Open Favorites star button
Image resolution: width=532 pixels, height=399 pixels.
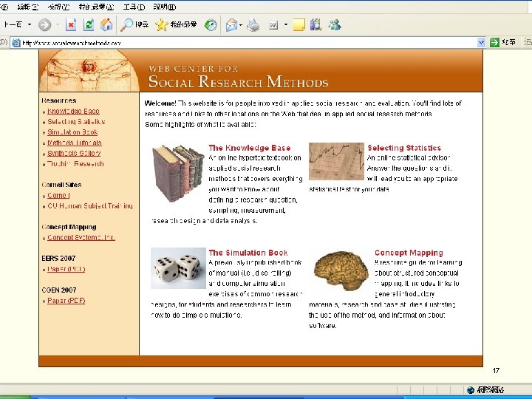(x=176, y=24)
